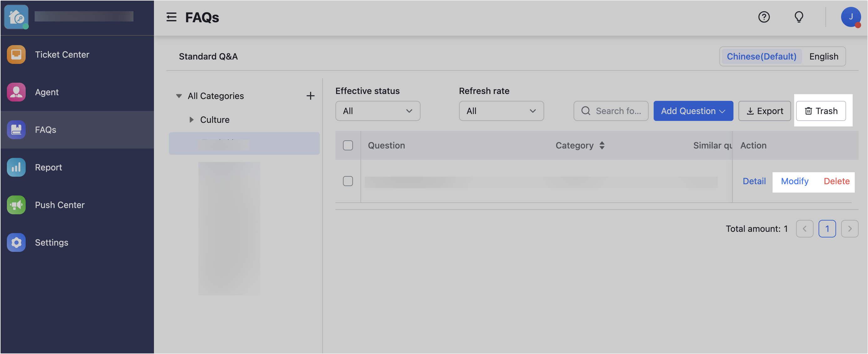Click the Export button
Viewport: 868px width, 354px height.
(x=764, y=111)
